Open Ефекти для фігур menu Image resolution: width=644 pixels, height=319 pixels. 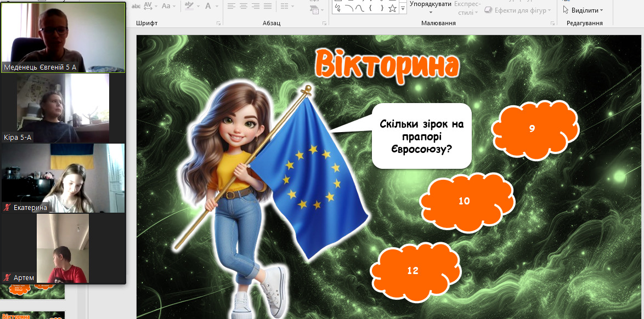coord(518,10)
